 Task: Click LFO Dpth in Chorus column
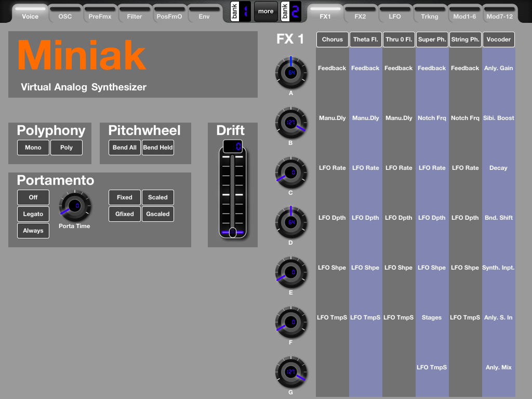click(332, 218)
